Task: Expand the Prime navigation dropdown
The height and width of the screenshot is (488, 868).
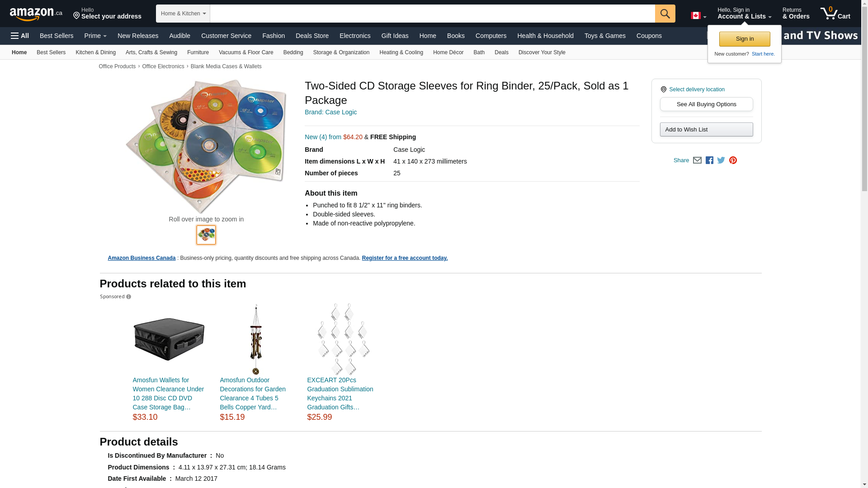Action: tap(95, 36)
